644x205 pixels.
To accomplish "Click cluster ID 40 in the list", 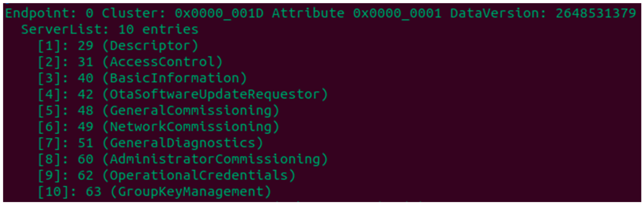I will click(86, 78).
